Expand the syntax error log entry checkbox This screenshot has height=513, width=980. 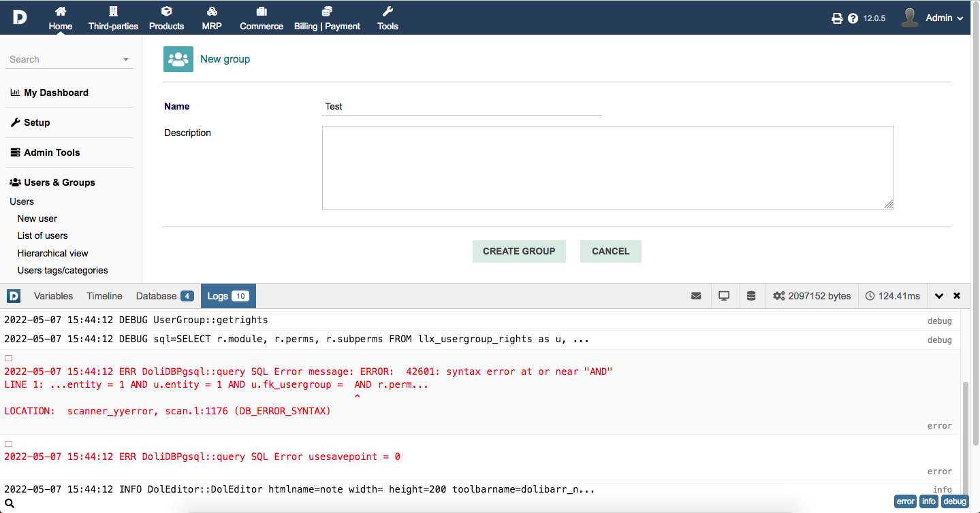pos(8,359)
